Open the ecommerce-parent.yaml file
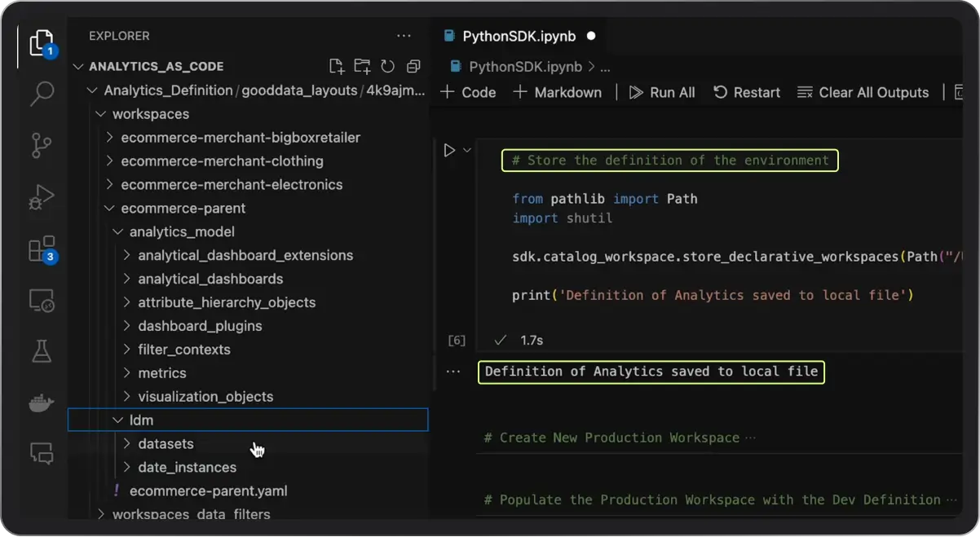980x537 pixels. [208, 491]
